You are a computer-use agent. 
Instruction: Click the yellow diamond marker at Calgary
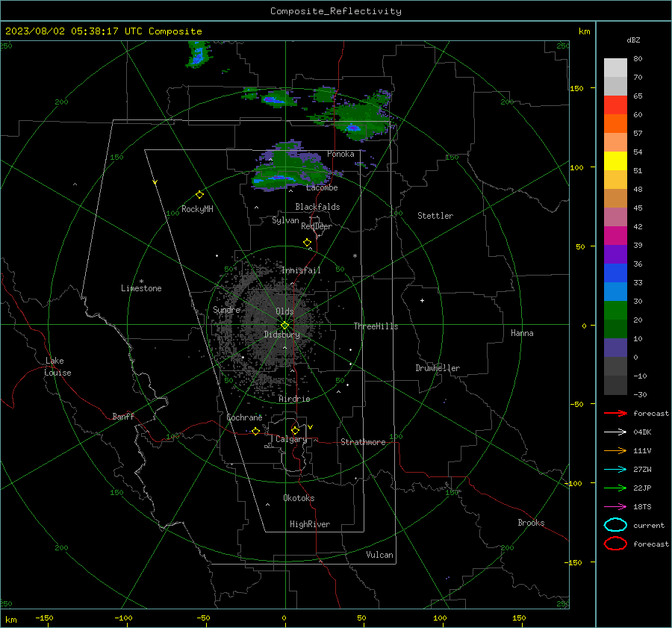click(295, 430)
